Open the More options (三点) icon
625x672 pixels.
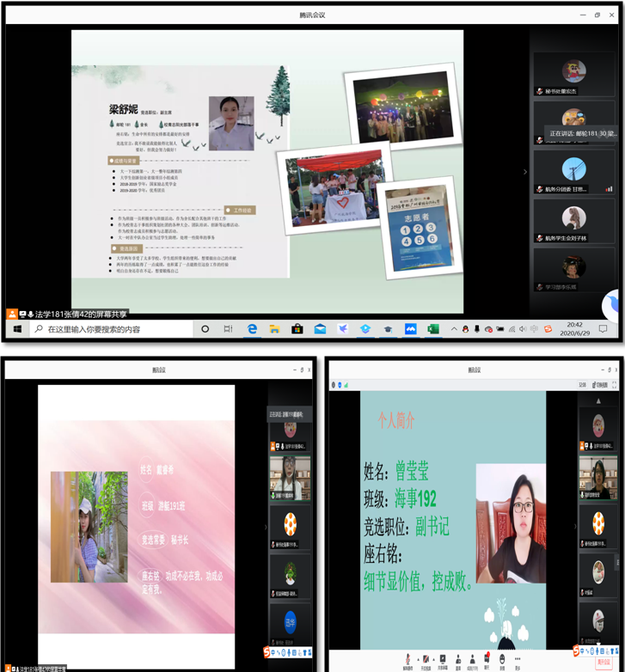point(518,658)
